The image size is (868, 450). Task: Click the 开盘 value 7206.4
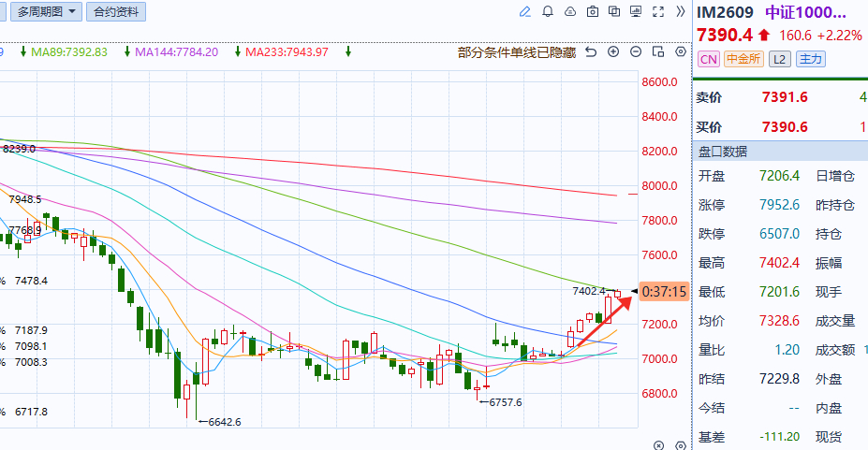(779, 176)
